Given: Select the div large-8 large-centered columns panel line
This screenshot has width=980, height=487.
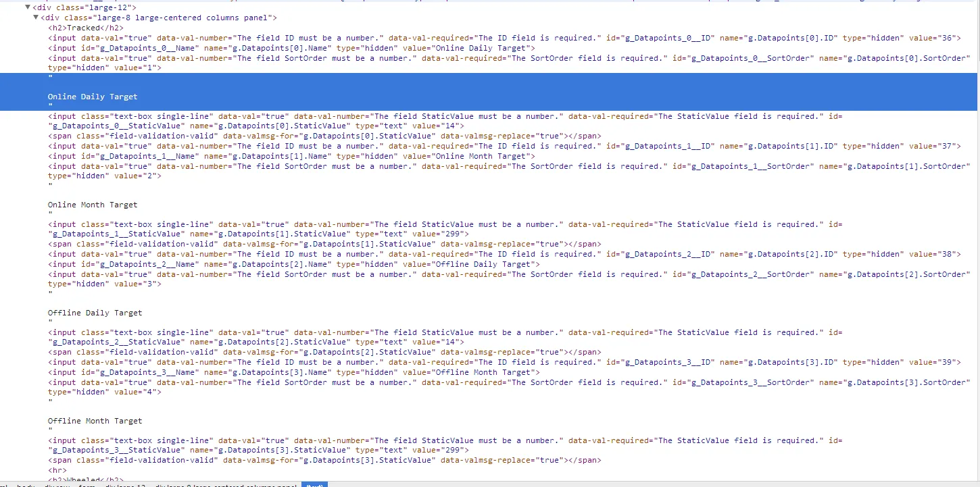Looking at the screenshot, I should (x=159, y=18).
